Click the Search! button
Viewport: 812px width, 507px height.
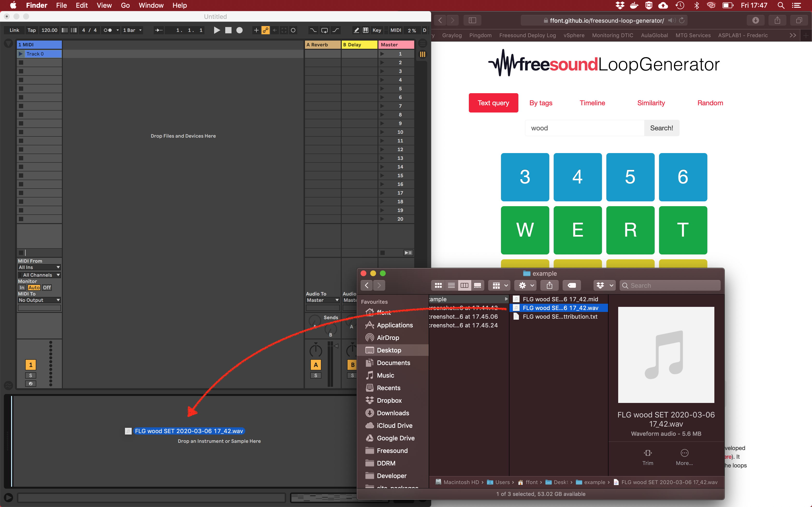coord(661,128)
